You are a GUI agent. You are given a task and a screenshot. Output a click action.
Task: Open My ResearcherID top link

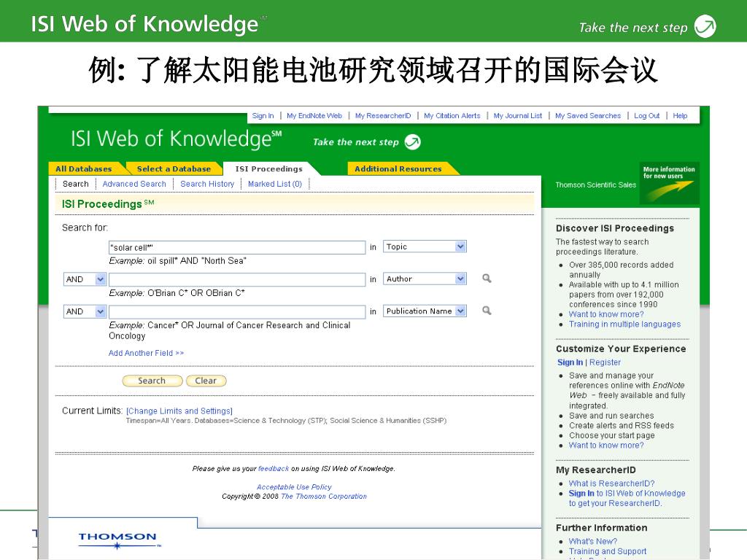[383, 116]
